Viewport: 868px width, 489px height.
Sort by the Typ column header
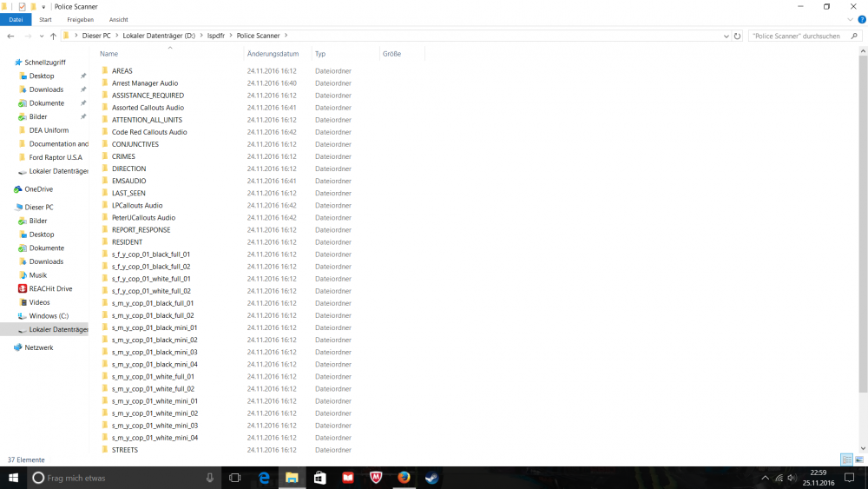(320, 54)
